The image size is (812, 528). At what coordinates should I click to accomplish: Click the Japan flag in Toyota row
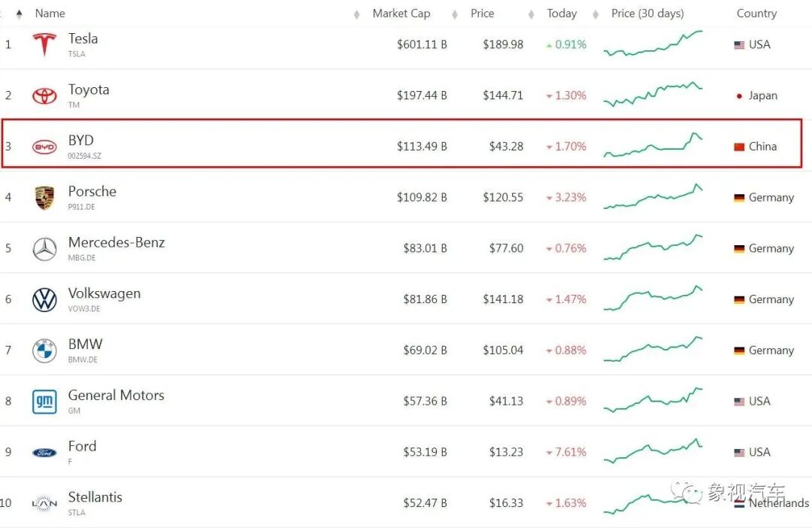click(x=739, y=96)
